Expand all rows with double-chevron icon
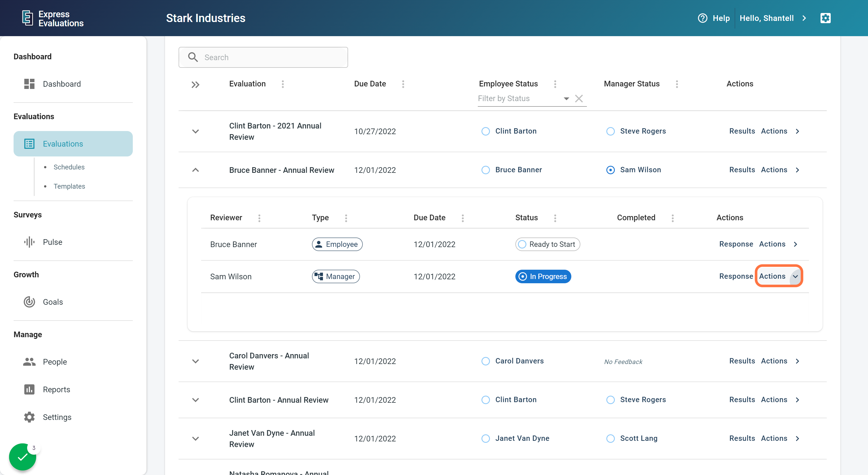This screenshot has height=475, width=868. coord(196,84)
